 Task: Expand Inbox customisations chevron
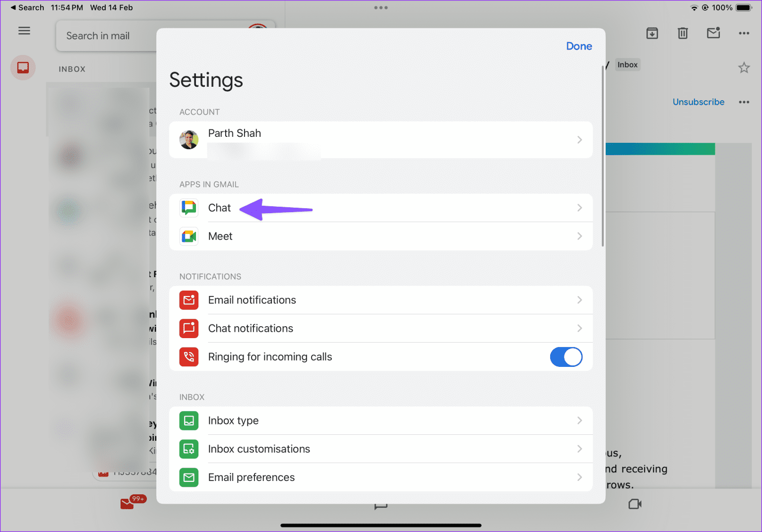(579, 449)
